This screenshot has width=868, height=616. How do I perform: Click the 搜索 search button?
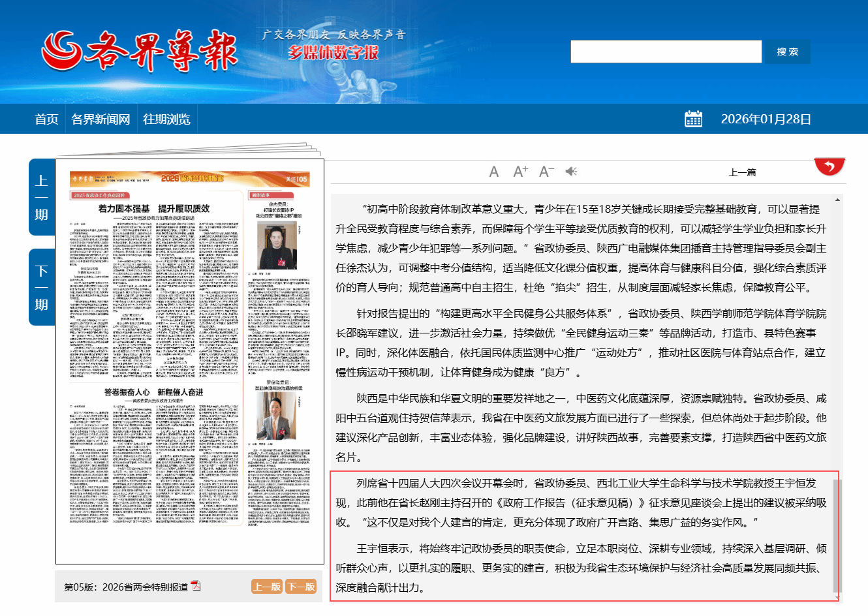point(787,52)
